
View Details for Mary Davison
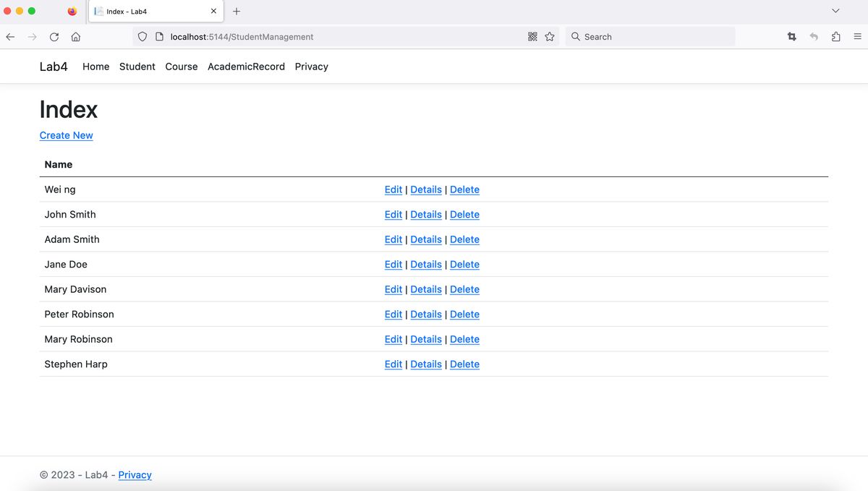click(x=426, y=289)
